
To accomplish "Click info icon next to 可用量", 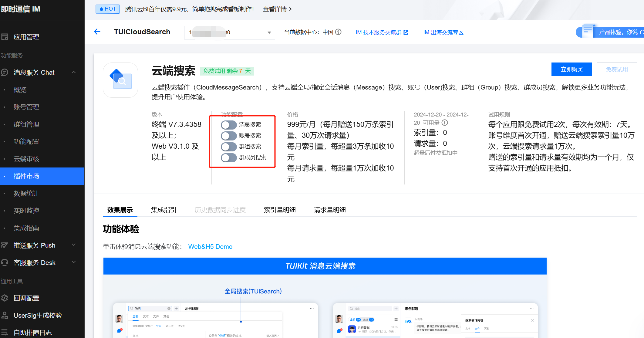I will point(445,123).
